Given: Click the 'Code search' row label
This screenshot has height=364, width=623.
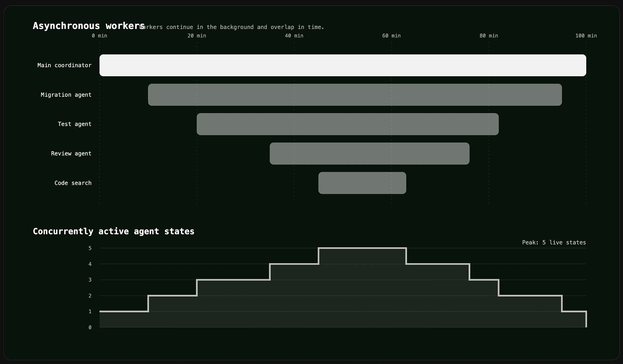Looking at the screenshot, I should 73,183.
